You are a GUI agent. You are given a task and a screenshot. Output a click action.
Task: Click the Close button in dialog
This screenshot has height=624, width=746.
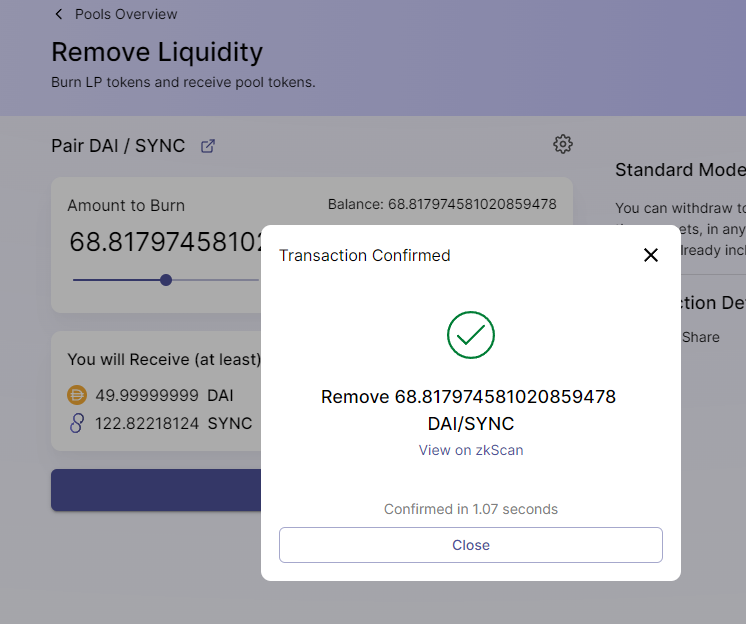[471, 545]
